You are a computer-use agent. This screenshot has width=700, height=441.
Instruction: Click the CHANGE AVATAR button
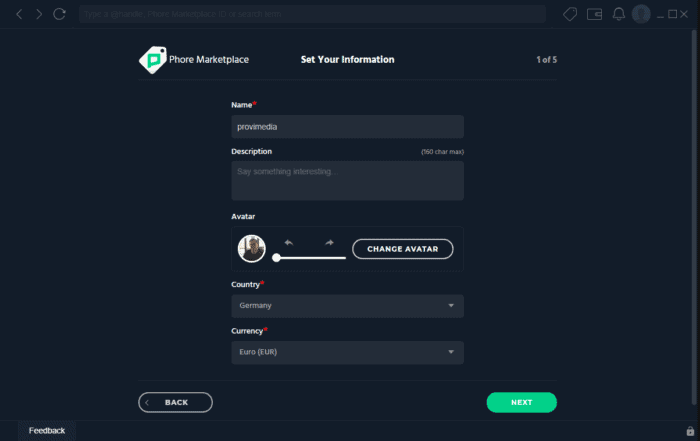(x=403, y=249)
